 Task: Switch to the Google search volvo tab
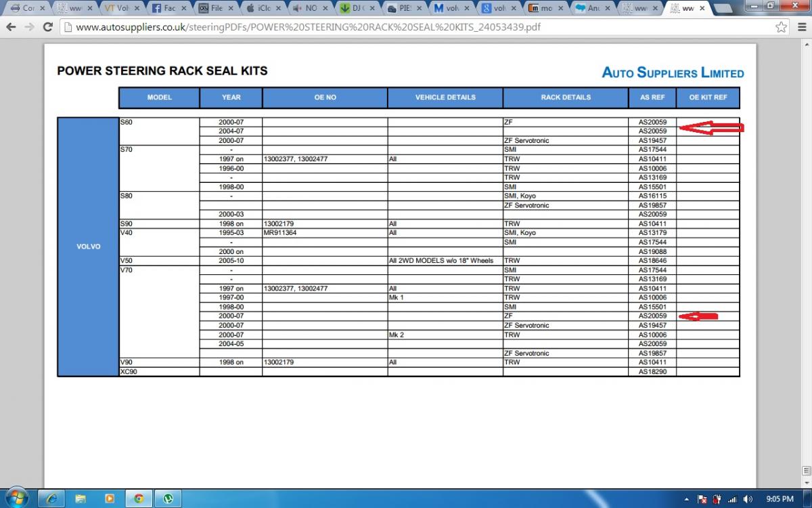coord(497,8)
